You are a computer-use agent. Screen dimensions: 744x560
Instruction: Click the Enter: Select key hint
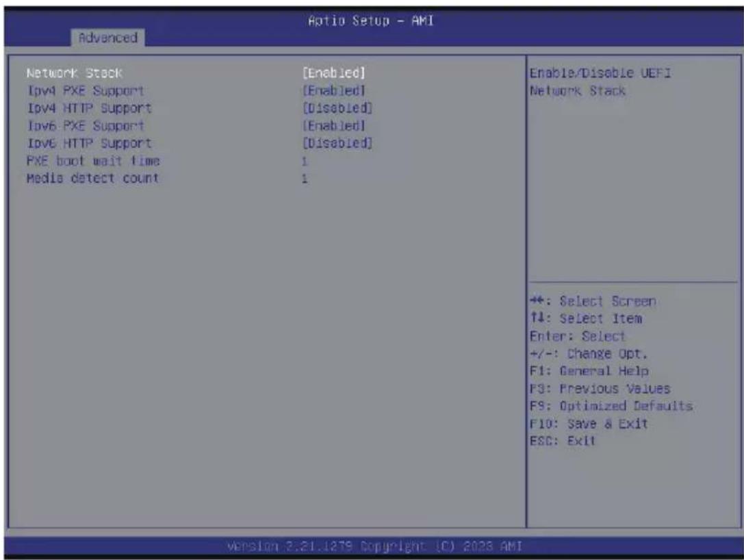point(578,336)
